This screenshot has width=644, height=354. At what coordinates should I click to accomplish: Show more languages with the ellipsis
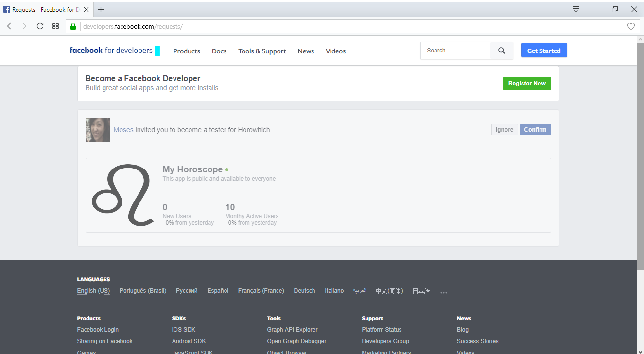click(x=443, y=292)
